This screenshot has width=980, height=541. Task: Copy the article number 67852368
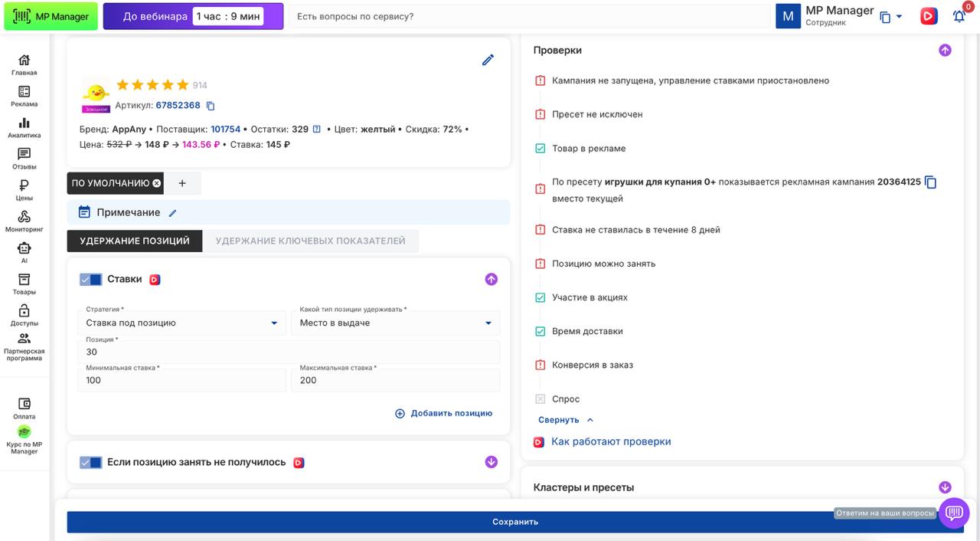pos(211,106)
